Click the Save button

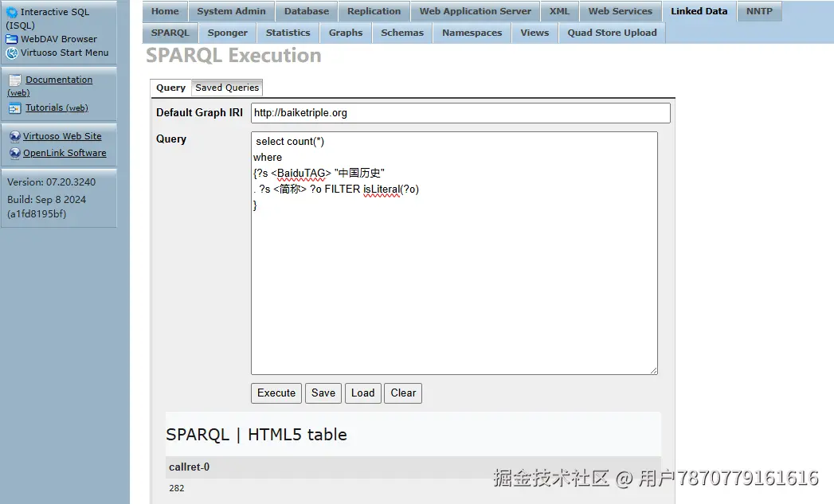click(x=323, y=393)
